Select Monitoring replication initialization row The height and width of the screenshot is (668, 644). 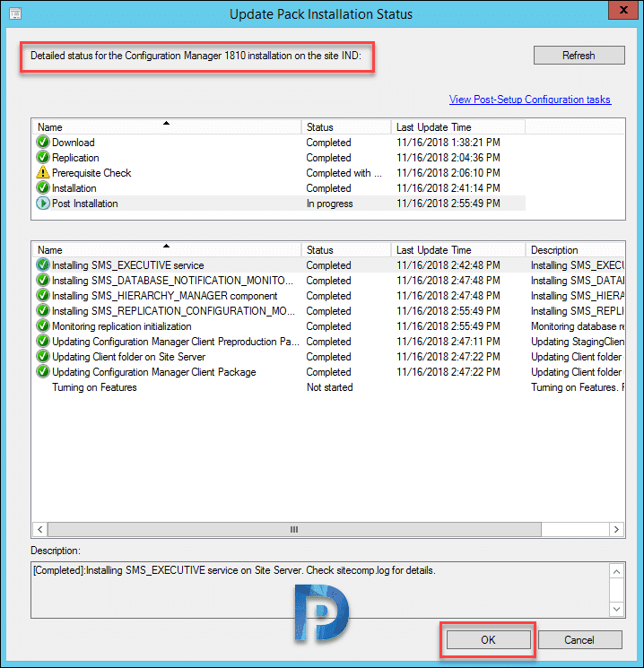click(328, 326)
